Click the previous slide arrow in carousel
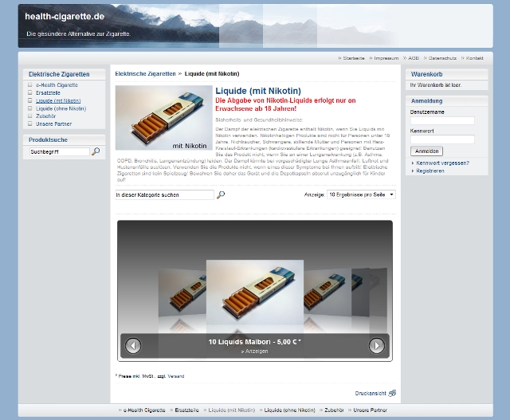 click(x=133, y=345)
